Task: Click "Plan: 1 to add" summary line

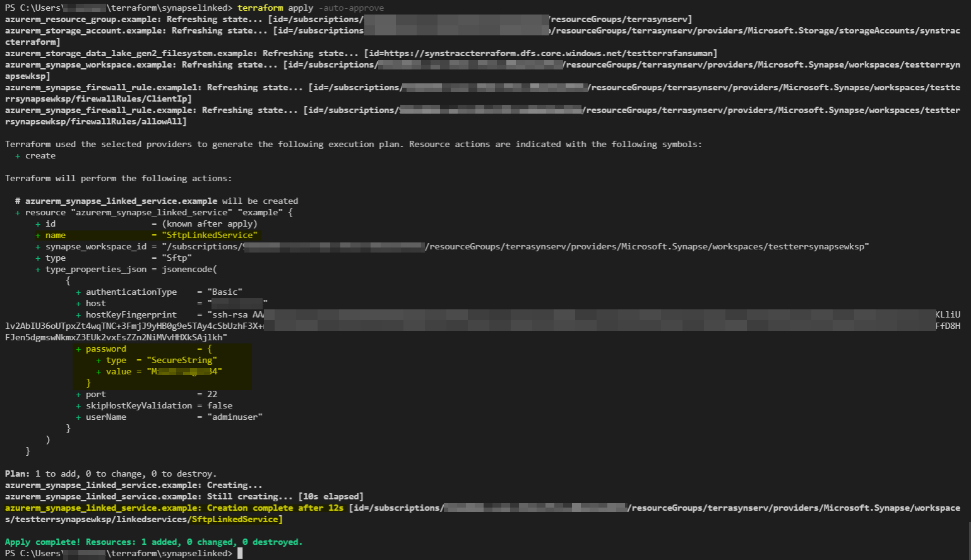Action: pos(111,474)
